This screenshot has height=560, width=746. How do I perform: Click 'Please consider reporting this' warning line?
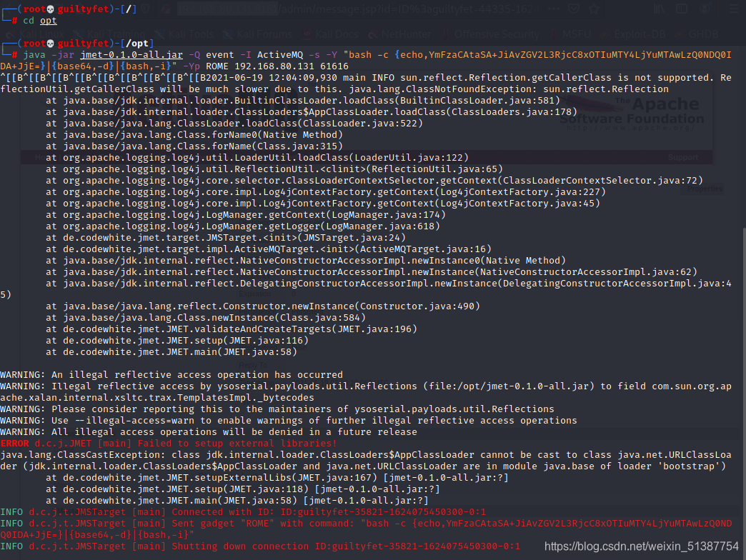(x=277, y=409)
